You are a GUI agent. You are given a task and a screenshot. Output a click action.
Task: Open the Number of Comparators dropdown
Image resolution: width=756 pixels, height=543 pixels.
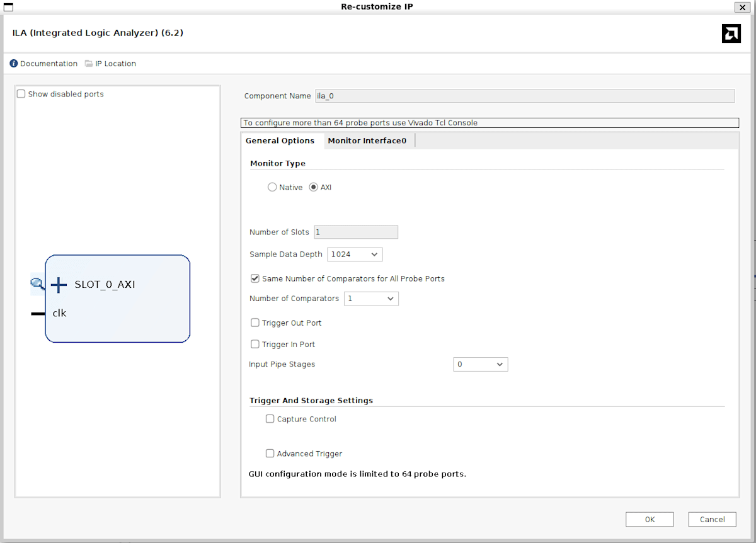(x=371, y=299)
